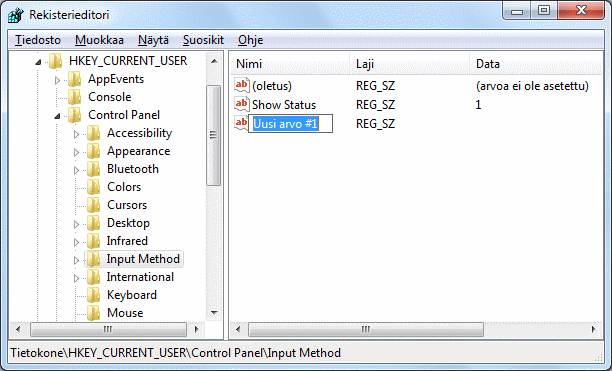Expand the Accessibility key
This screenshot has height=371, width=612.
76,134
